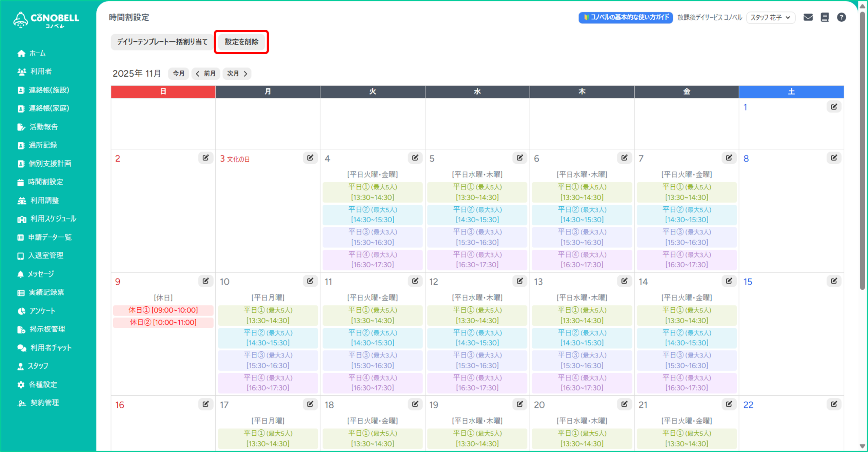Click the help question mark icon

[x=841, y=17]
